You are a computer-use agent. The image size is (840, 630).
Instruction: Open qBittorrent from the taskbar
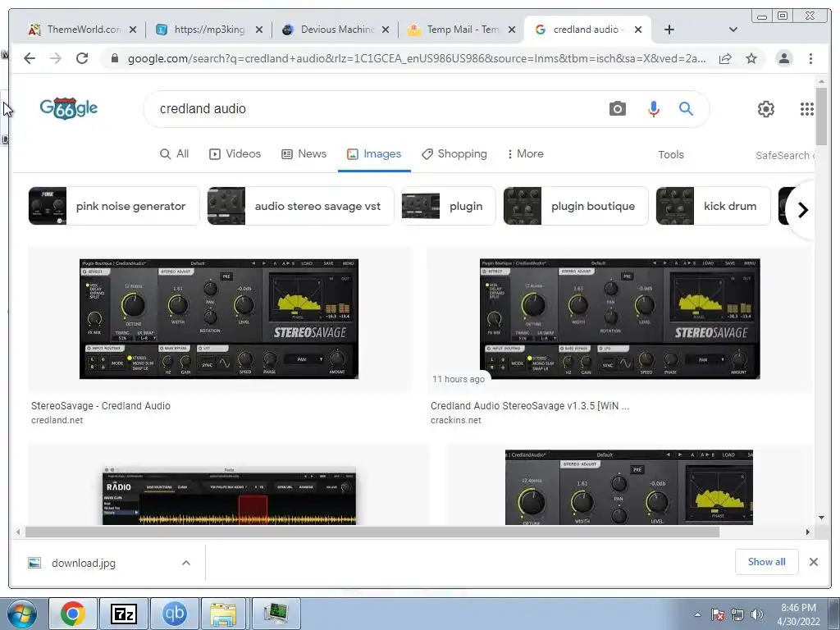[x=175, y=614]
